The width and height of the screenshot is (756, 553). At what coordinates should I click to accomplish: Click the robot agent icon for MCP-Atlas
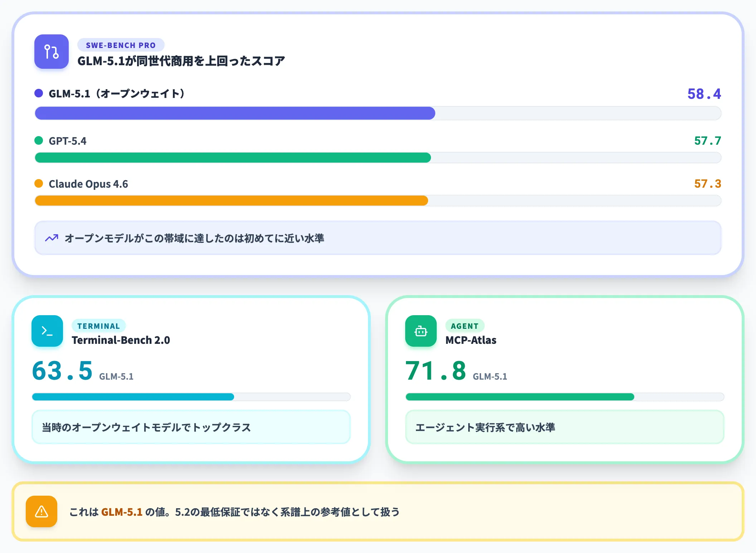[x=421, y=331]
